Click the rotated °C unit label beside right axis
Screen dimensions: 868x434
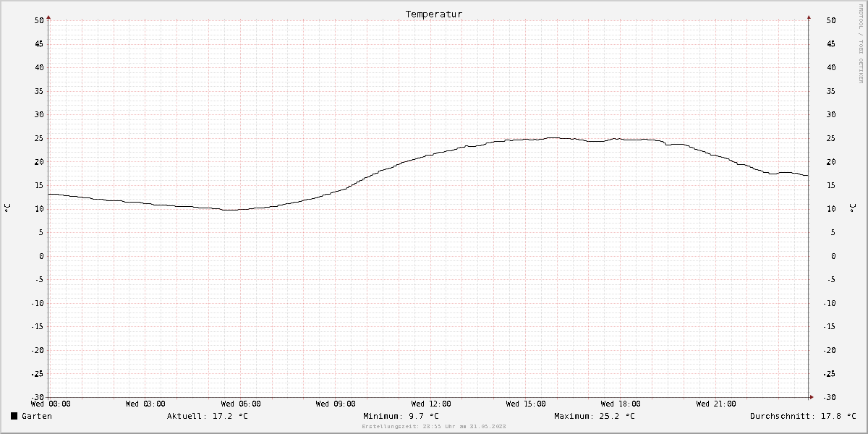coord(853,208)
